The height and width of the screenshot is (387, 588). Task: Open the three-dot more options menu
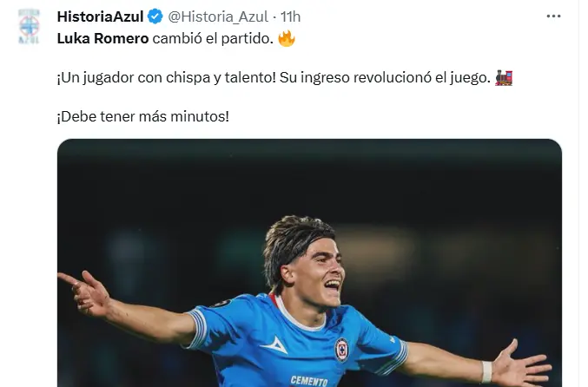(553, 16)
